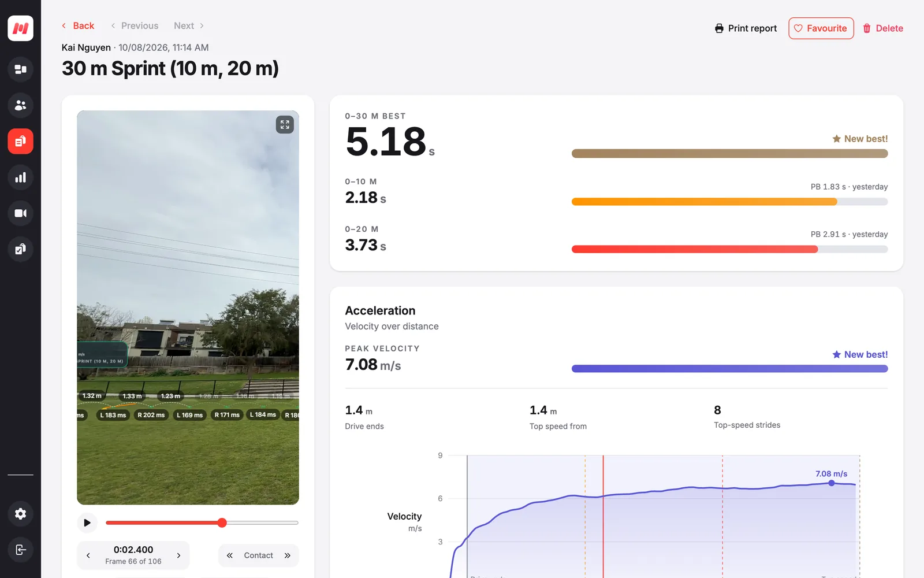
Task: Go to the Previous test
Action: point(135,25)
